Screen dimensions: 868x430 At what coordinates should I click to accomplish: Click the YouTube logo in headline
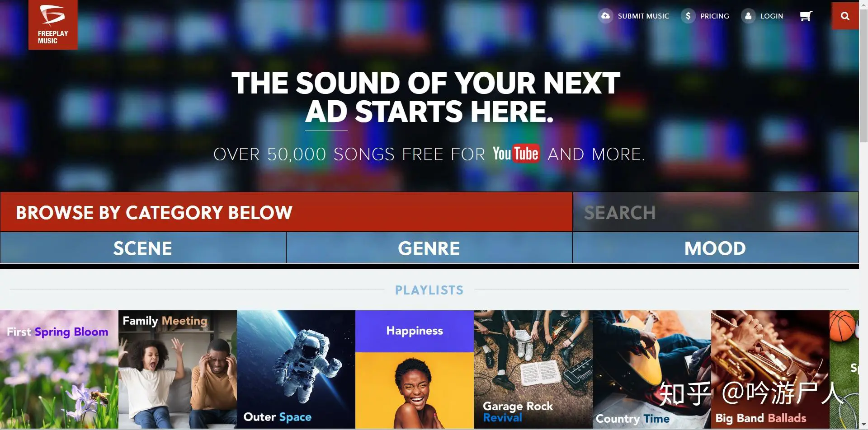(516, 154)
